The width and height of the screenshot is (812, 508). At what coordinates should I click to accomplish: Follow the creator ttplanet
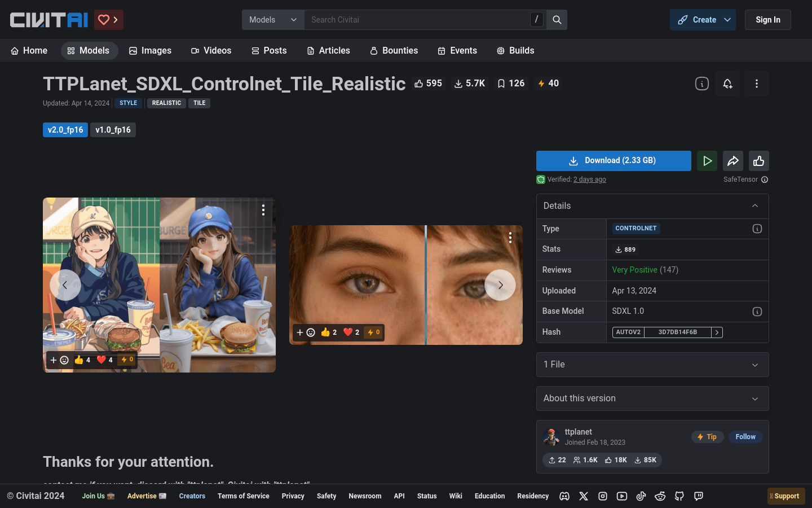point(745,437)
